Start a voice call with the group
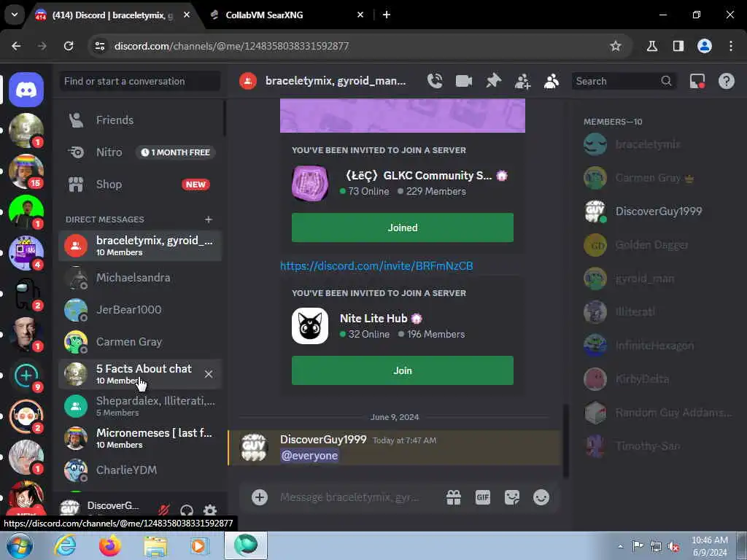Screen dimensions: 747x560 tap(435, 81)
